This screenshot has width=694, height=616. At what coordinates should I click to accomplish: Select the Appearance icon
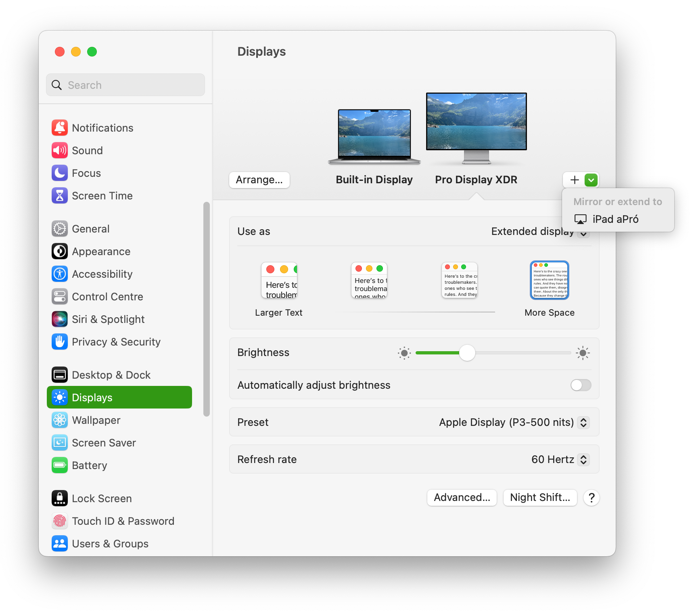pos(60,251)
